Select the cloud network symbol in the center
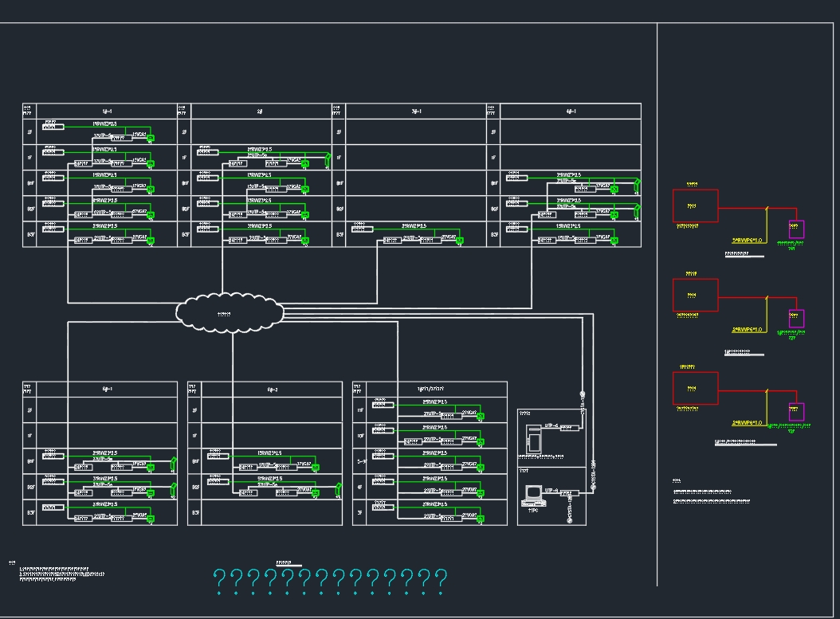Viewport: 840px width, 619px height. pyautogui.click(x=230, y=313)
